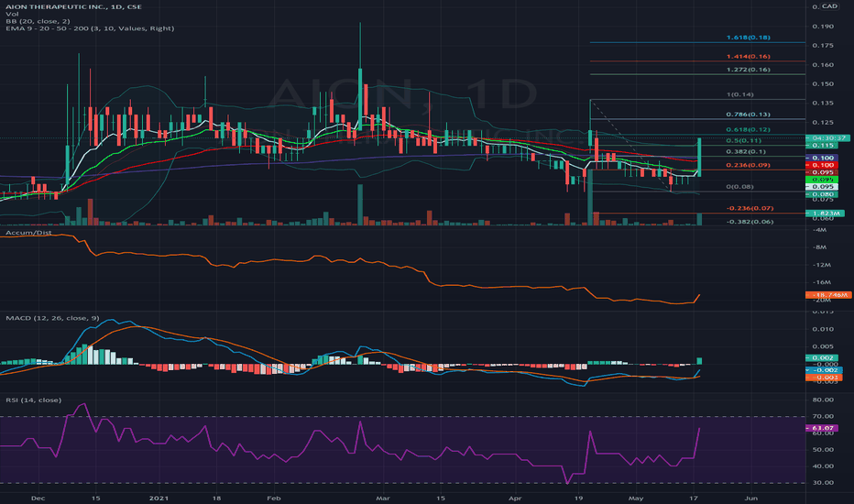Select the 70.00 RSI axis value
854x504 pixels.
click(x=823, y=416)
